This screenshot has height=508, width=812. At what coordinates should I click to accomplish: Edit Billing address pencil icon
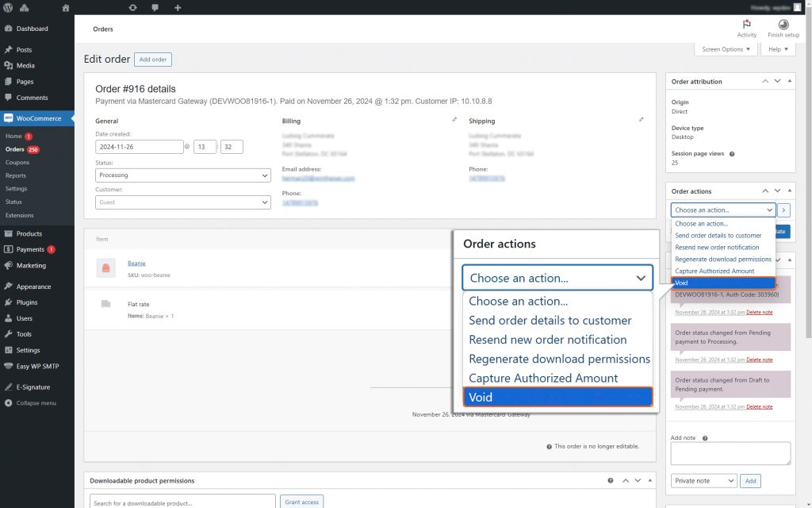pyautogui.click(x=454, y=120)
